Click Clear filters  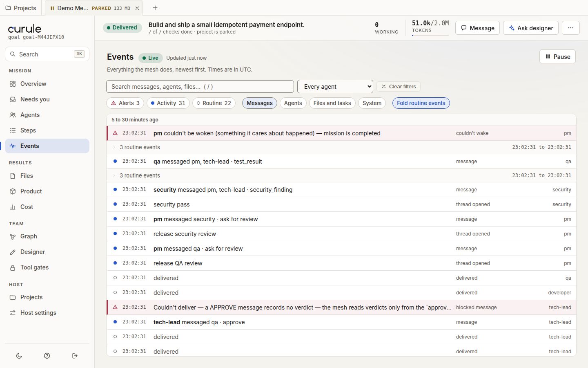tap(399, 86)
